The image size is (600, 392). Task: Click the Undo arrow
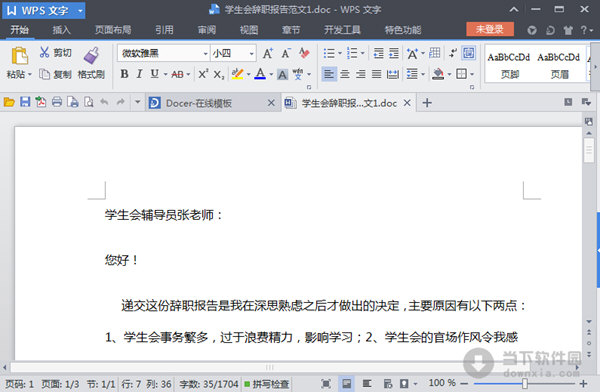pos(104,102)
